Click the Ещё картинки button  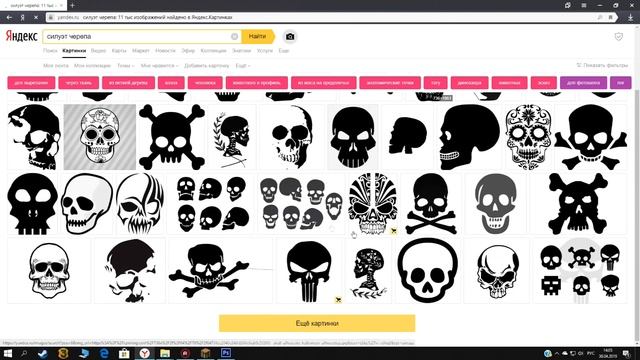317,323
